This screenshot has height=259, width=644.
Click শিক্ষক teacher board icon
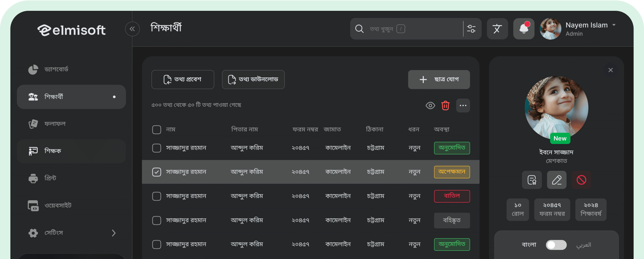(33, 151)
